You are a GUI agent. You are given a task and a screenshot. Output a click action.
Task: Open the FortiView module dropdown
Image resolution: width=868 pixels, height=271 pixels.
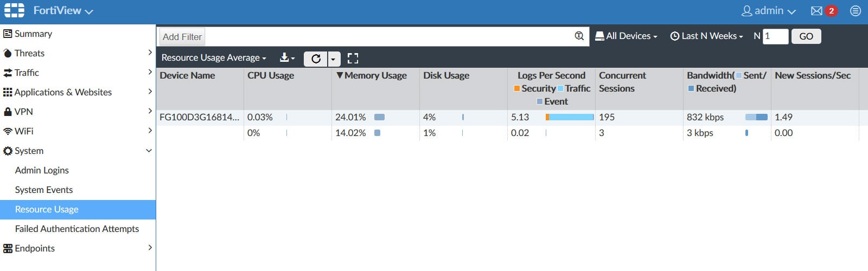63,11
